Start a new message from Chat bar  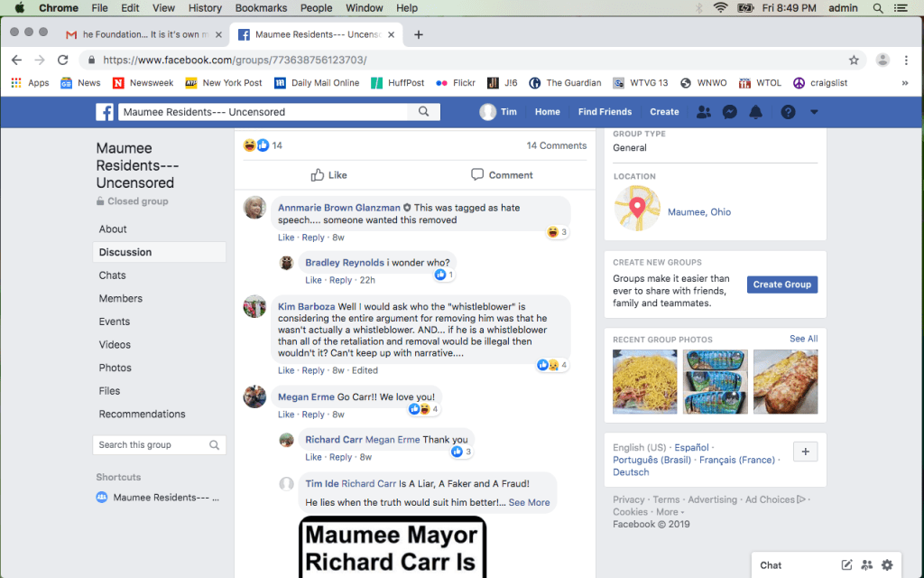846,564
